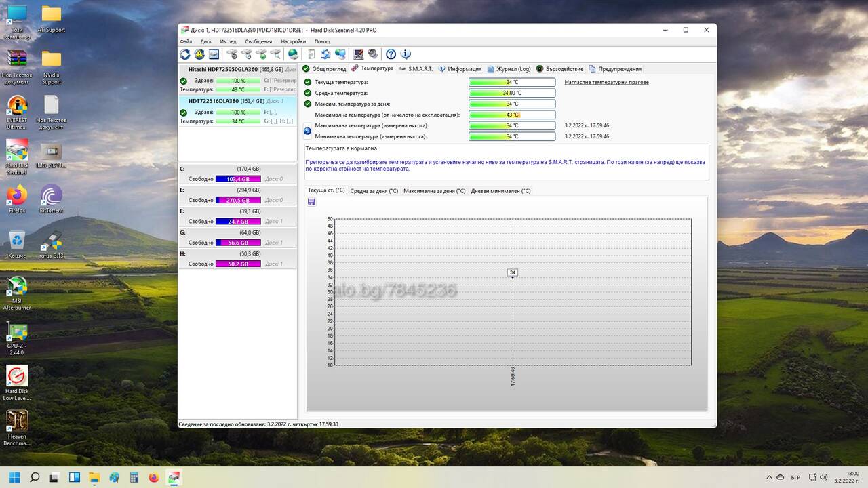Switch to the Журнал (Log) tab
Viewport: 868px width, 488px height.
coord(509,68)
